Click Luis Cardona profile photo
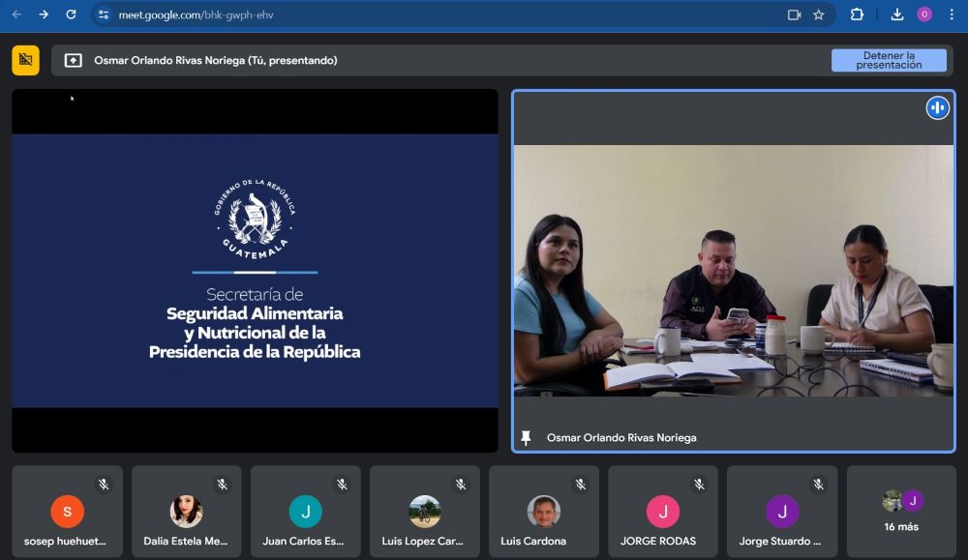968x560 pixels. (544, 512)
